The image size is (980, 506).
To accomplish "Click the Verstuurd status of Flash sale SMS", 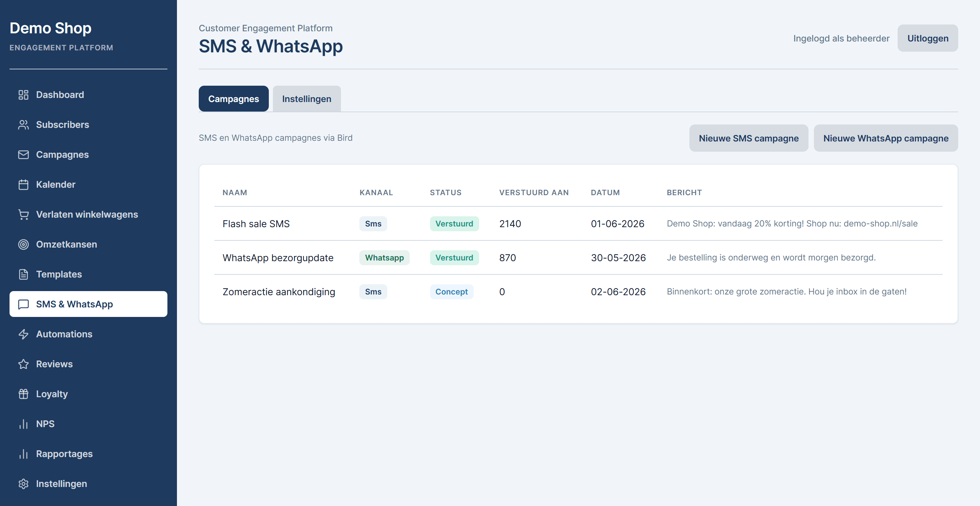I will click(454, 224).
